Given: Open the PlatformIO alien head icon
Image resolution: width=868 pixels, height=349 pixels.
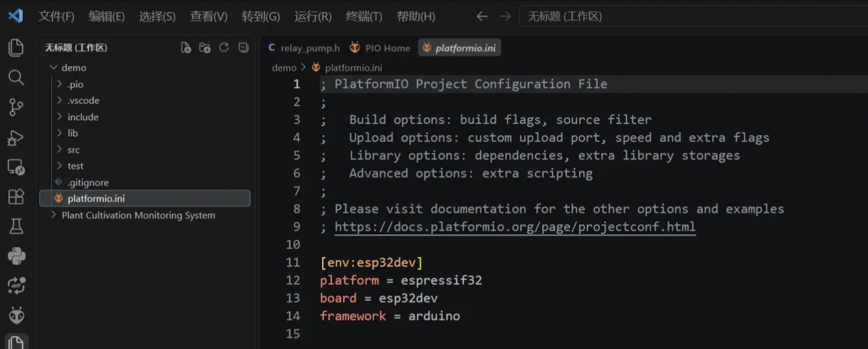Looking at the screenshot, I should click(16, 314).
